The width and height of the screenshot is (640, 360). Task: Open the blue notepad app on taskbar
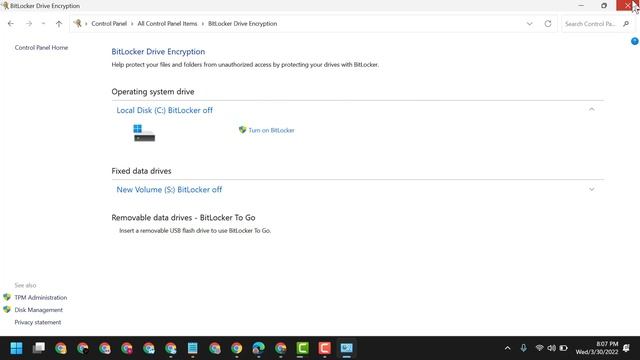tap(192, 348)
